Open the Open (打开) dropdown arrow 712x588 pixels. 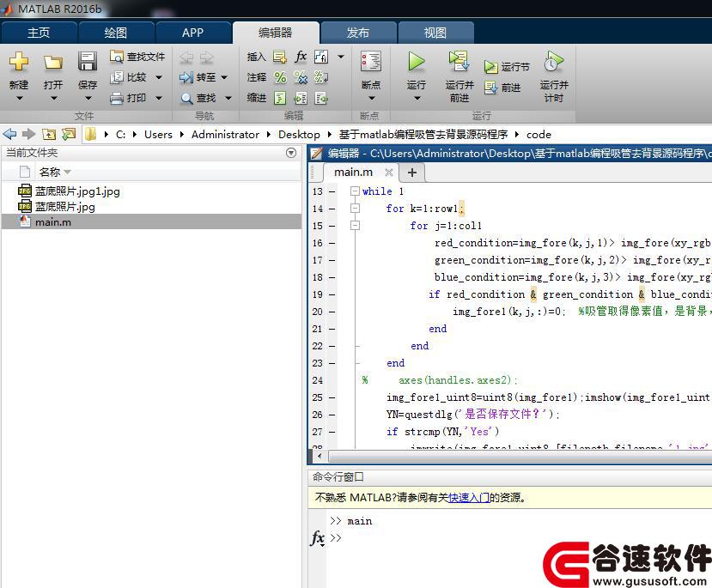53,98
